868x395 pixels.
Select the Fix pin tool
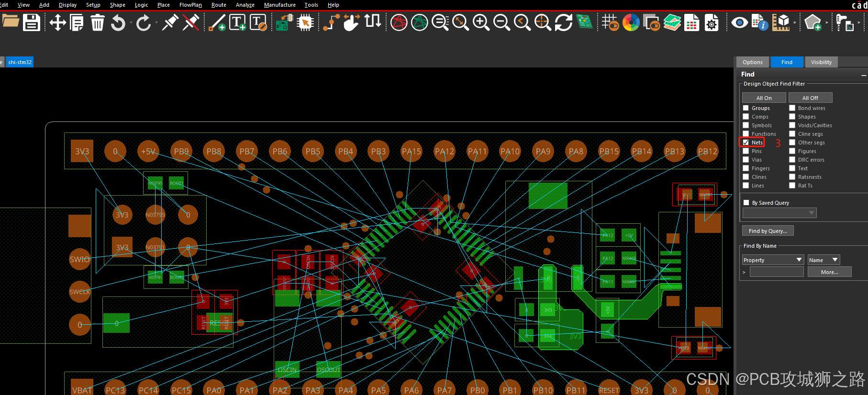click(x=170, y=22)
